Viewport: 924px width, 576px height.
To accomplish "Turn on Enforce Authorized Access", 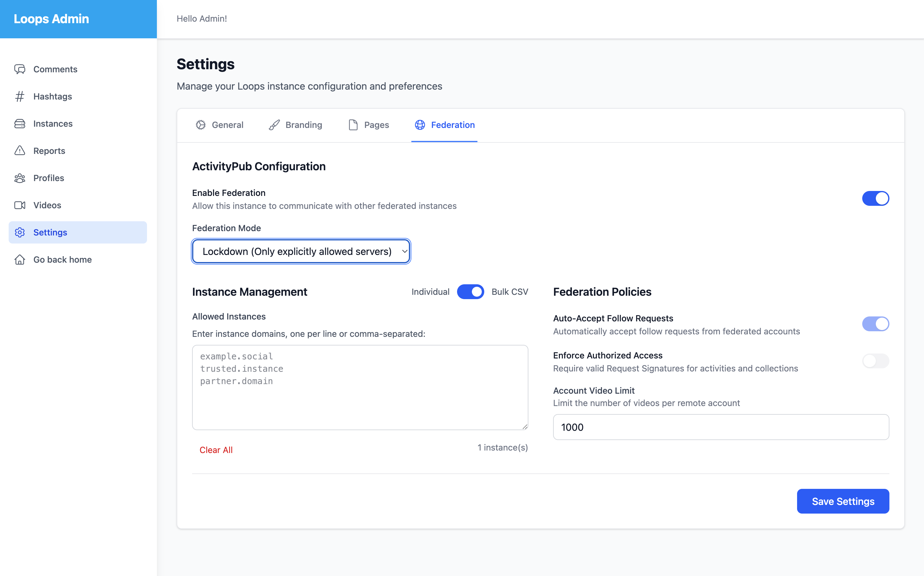I will [x=875, y=361].
